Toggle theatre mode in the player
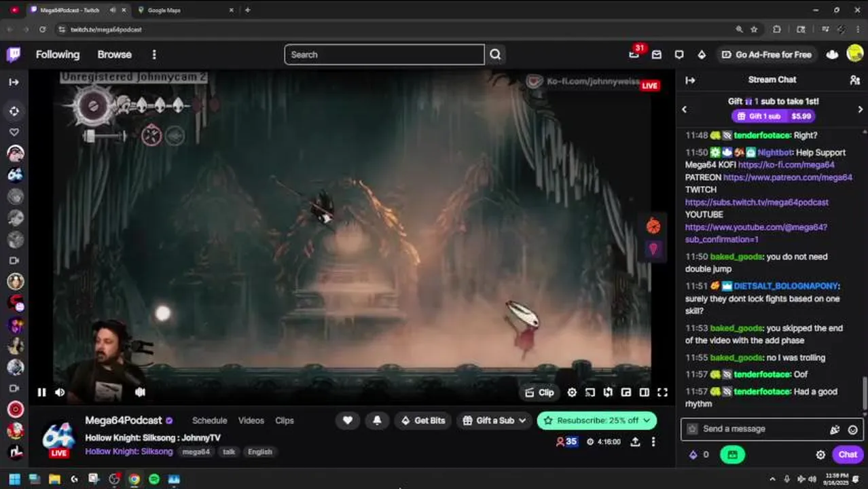This screenshot has width=868, height=489. point(644,393)
